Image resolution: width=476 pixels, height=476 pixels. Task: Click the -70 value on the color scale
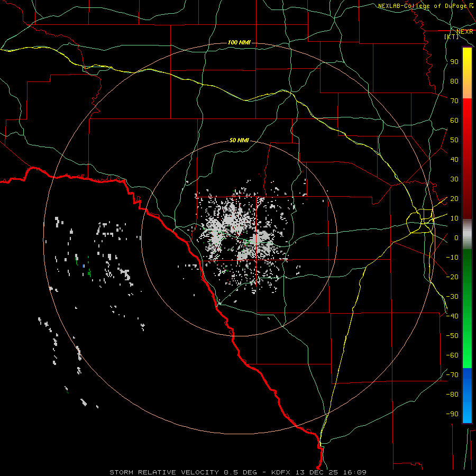point(452,375)
